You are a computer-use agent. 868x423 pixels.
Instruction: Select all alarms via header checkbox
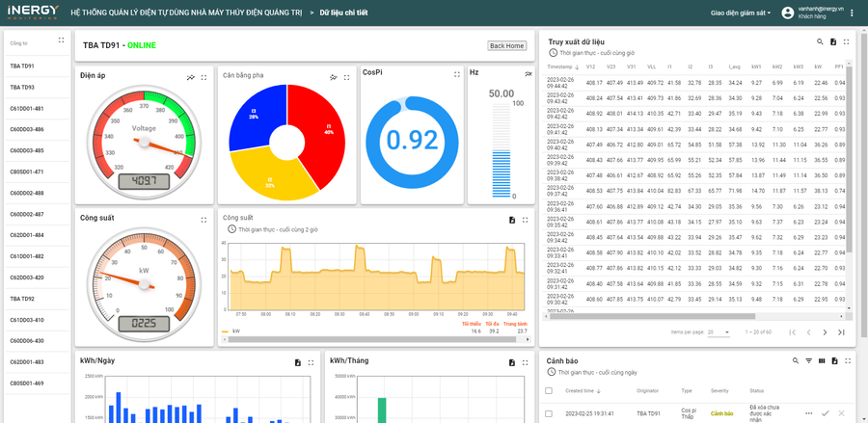tap(549, 390)
